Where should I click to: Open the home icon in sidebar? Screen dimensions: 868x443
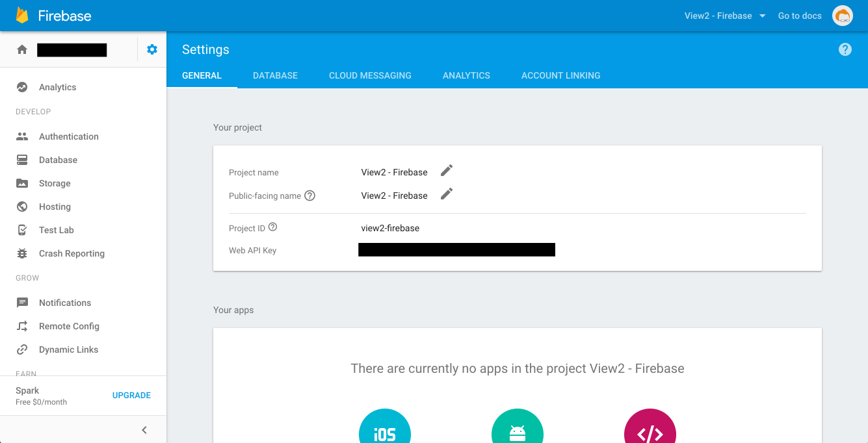click(x=22, y=49)
